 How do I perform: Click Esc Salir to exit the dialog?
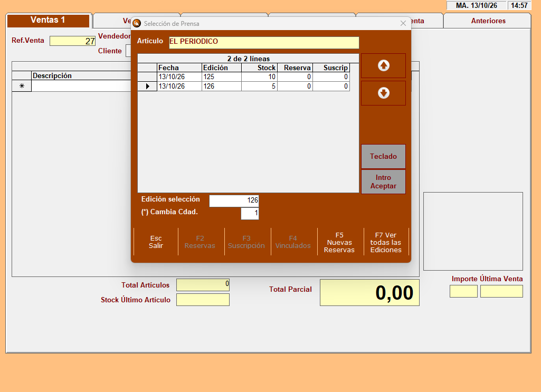tap(156, 242)
